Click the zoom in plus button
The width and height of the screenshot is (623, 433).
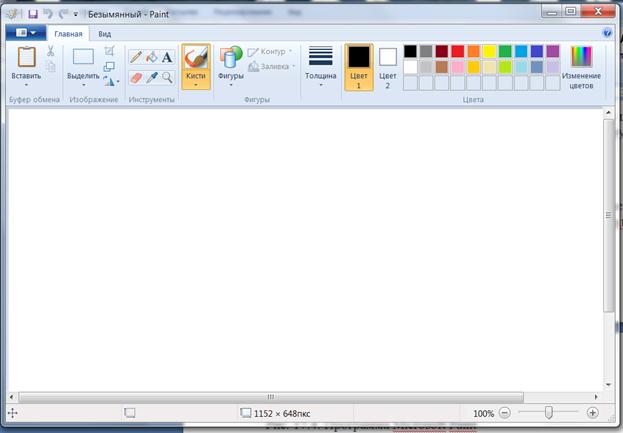point(592,413)
